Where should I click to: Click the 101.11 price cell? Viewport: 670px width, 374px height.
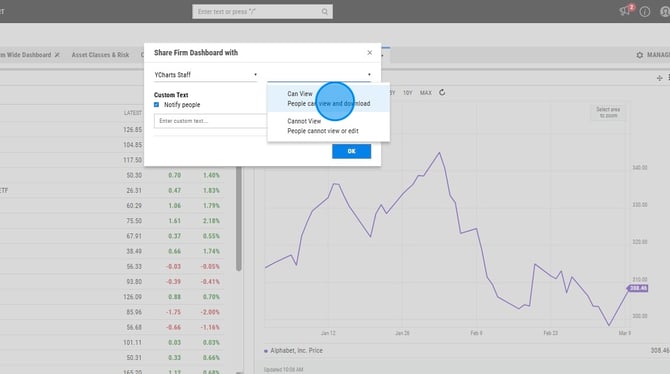132,342
